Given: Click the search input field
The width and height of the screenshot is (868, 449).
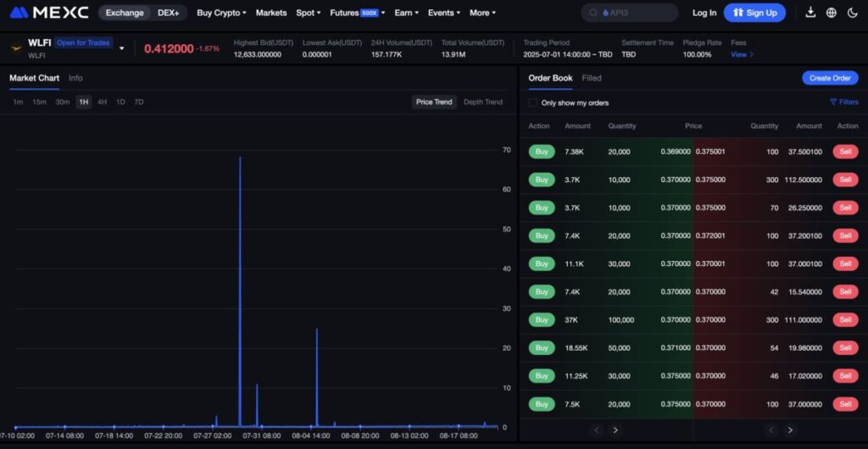Looking at the screenshot, I should tap(630, 13).
